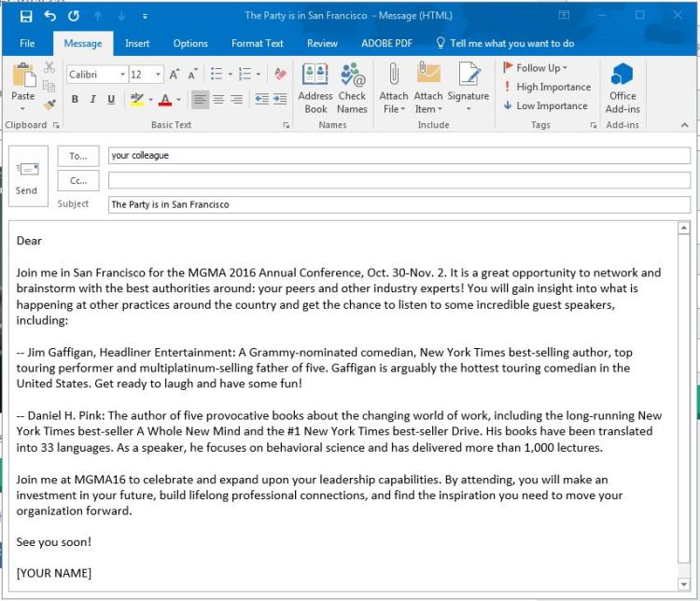Apply yellow text highlight color

(136, 99)
